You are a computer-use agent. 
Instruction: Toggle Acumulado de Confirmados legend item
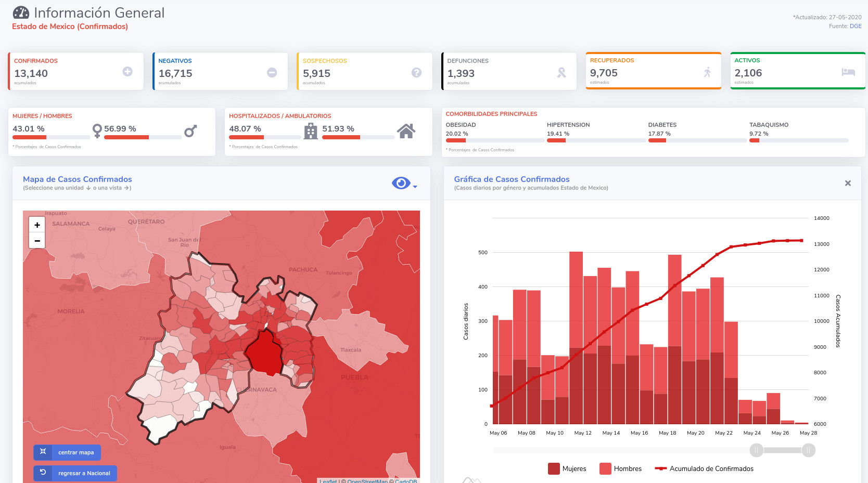click(x=704, y=468)
